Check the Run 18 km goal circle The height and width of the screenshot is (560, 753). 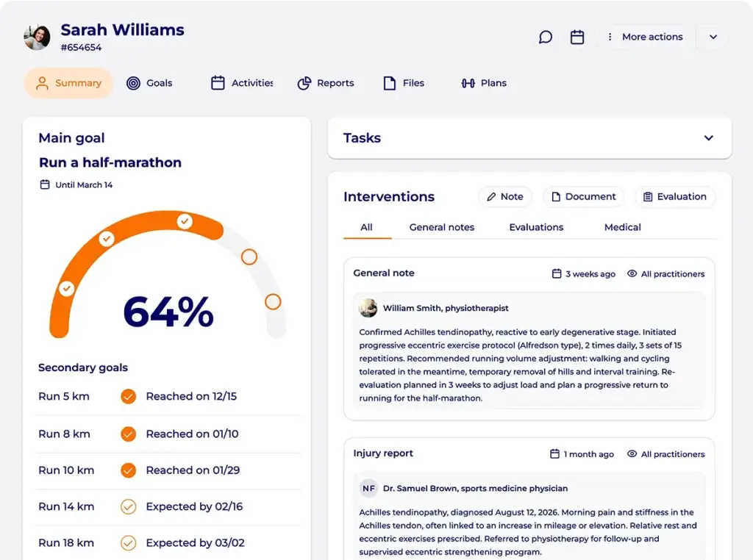pyautogui.click(x=128, y=542)
